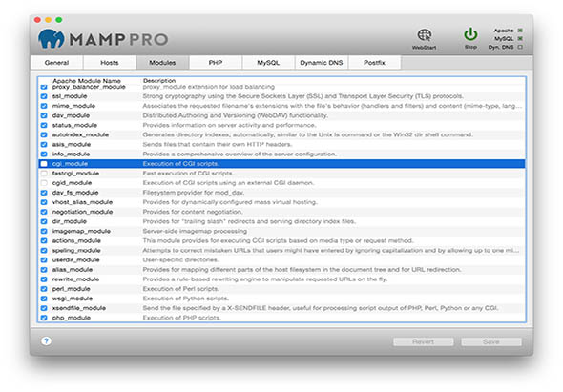Click the green Stop power icon
Screen dimensions: 563x392
(470, 35)
